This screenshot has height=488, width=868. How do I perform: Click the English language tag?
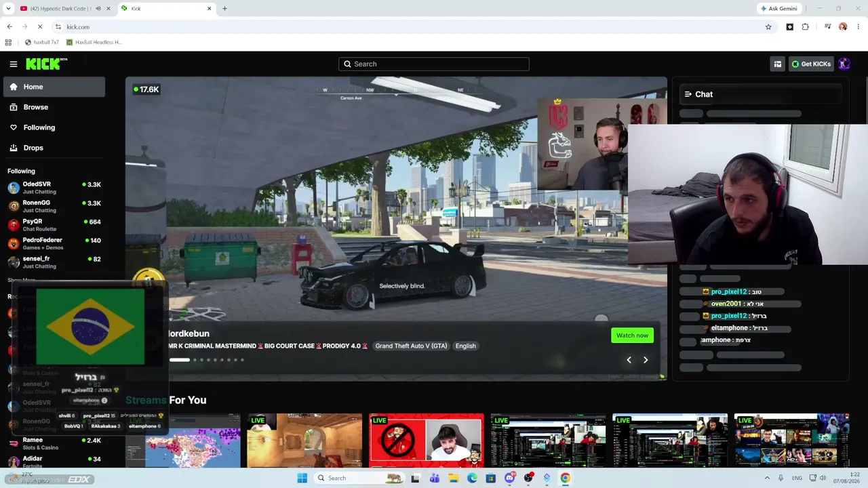(465, 346)
